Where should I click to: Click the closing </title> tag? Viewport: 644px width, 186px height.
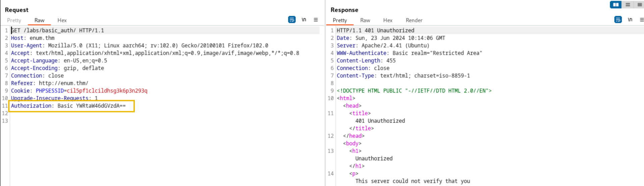point(362,128)
